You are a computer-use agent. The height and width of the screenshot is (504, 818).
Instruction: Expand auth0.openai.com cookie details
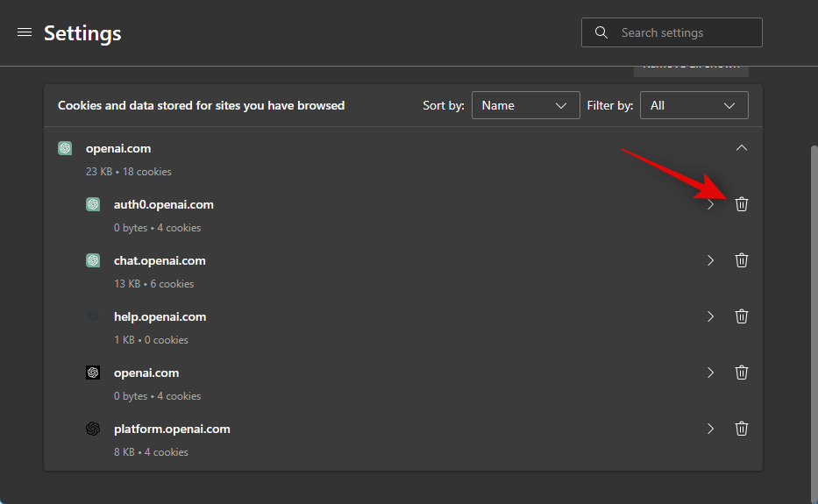click(x=710, y=204)
